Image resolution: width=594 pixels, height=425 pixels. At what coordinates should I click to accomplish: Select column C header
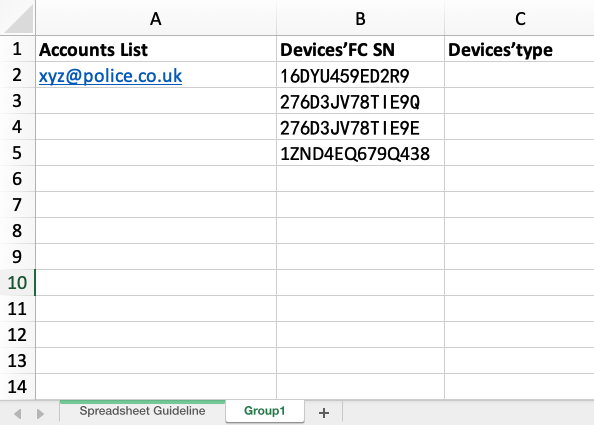pyautogui.click(x=519, y=18)
